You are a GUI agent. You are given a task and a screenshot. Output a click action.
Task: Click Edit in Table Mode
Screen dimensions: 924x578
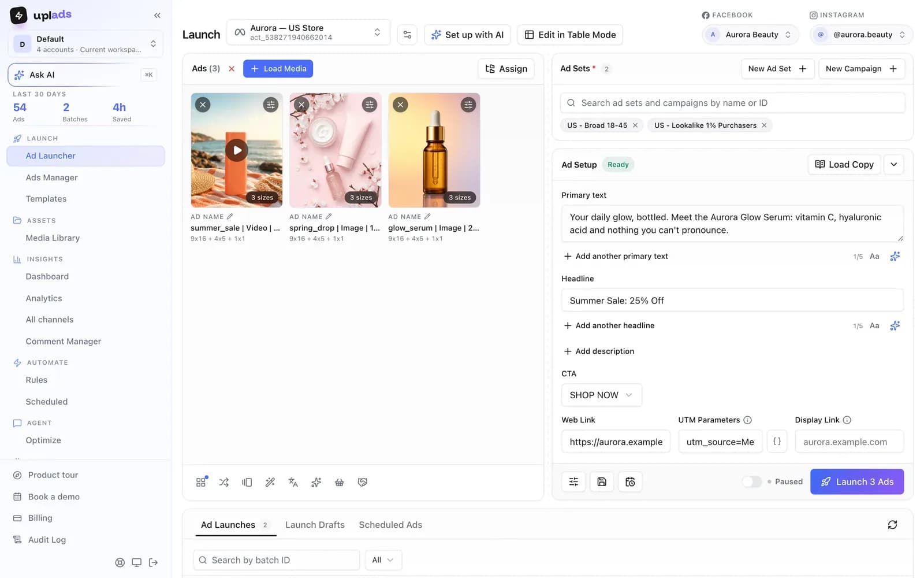tap(569, 35)
